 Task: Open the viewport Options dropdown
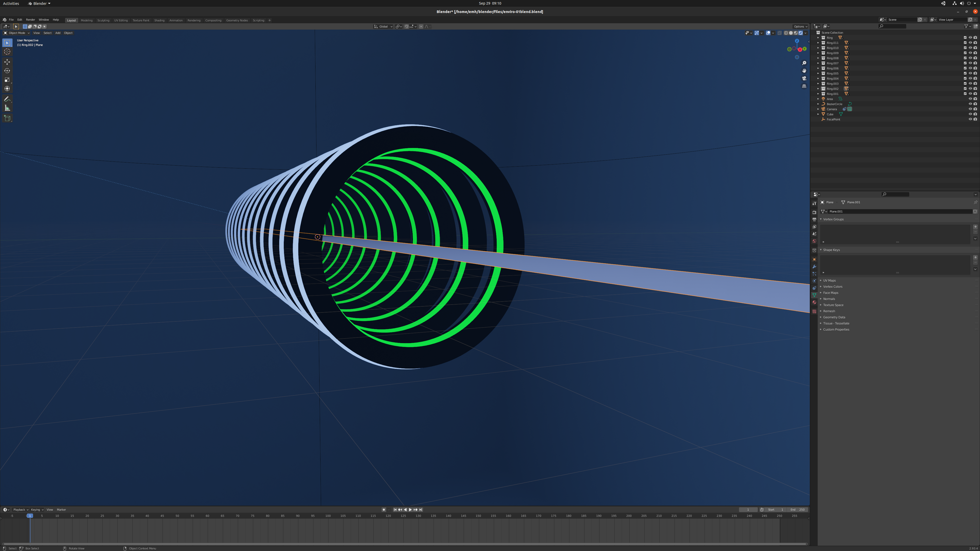[800, 27]
